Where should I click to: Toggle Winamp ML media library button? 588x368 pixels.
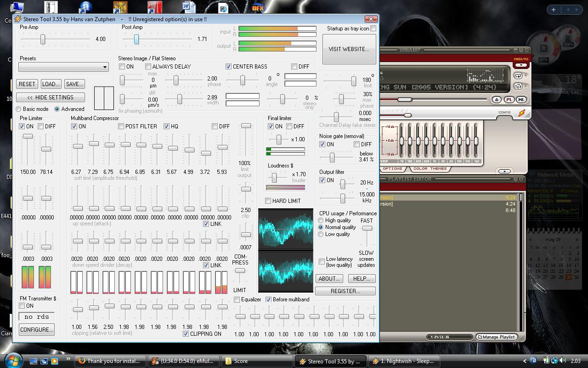pyautogui.click(x=521, y=100)
